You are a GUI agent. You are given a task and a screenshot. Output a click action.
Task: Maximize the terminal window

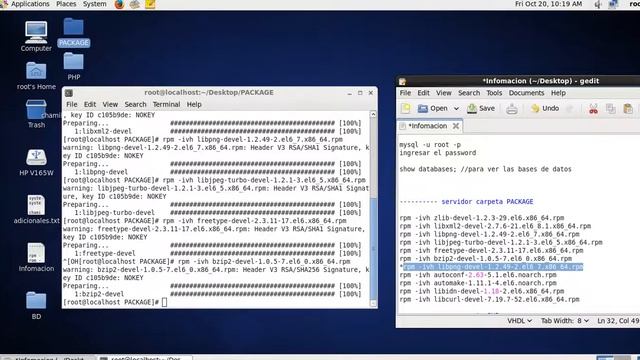pyautogui.click(x=360, y=93)
